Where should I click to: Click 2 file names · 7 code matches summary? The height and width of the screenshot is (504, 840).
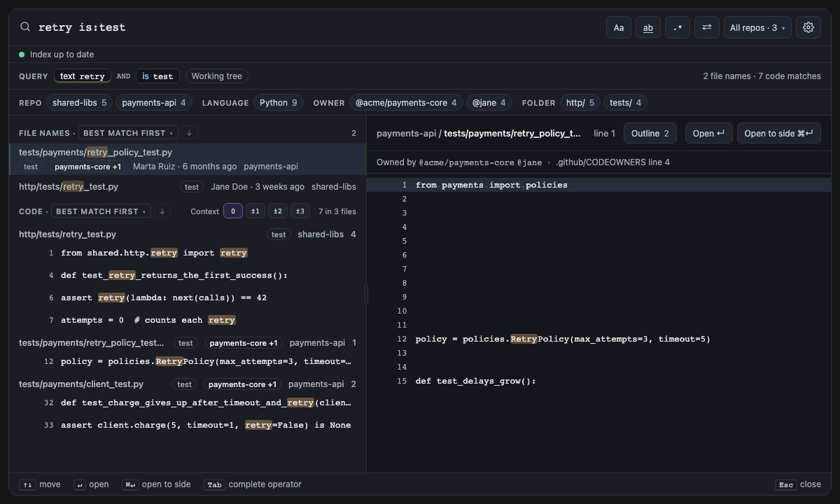(x=762, y=76)
